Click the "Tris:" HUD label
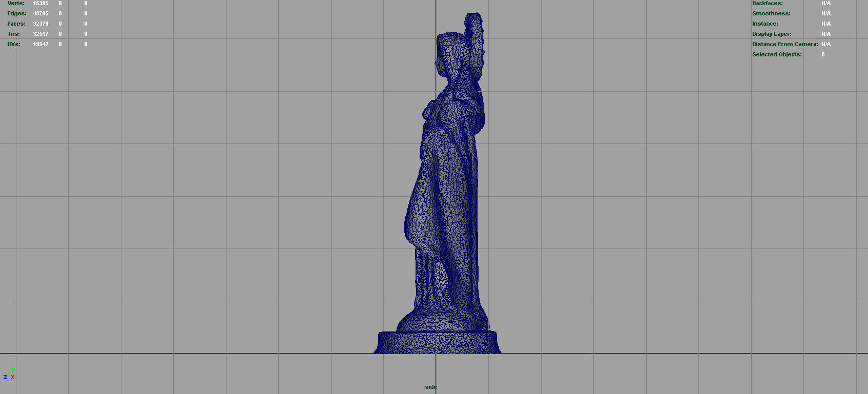 point(14,34)
